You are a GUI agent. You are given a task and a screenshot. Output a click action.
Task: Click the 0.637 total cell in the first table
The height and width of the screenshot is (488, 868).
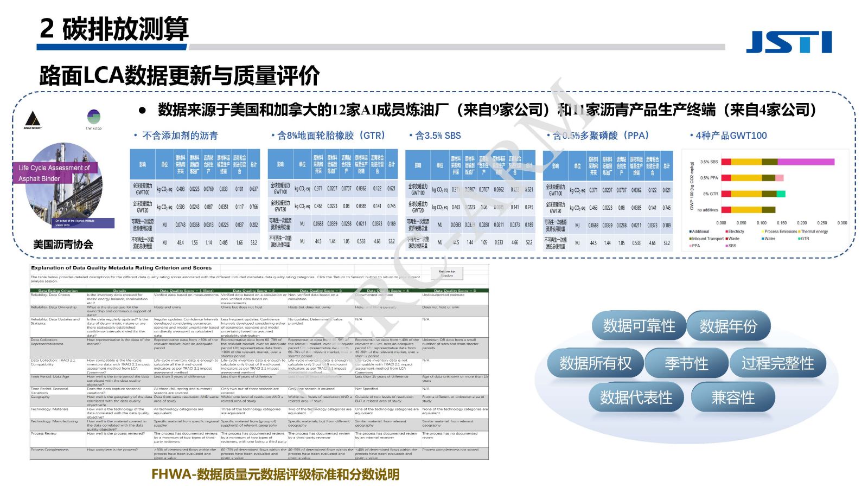point(253,189)
